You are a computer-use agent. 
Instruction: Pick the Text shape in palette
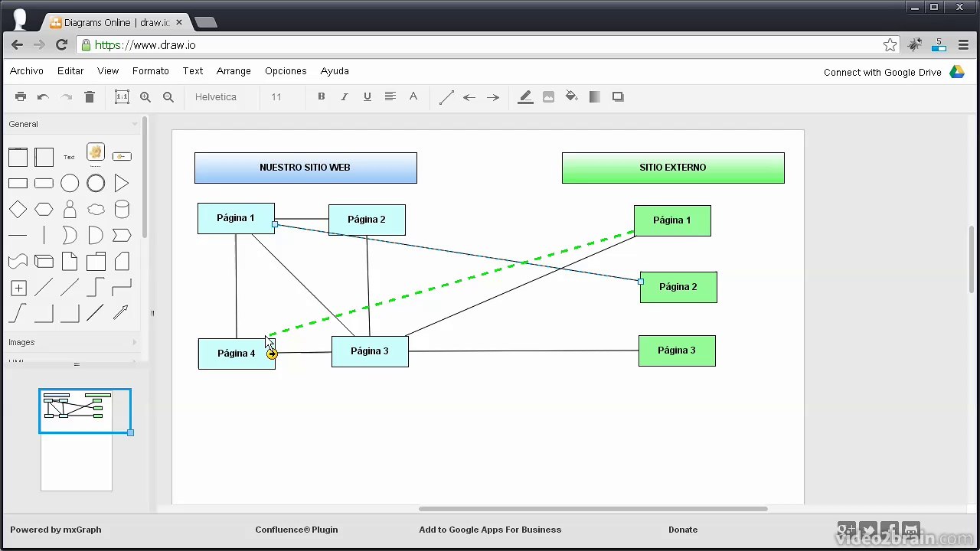(x=69, y=158)
